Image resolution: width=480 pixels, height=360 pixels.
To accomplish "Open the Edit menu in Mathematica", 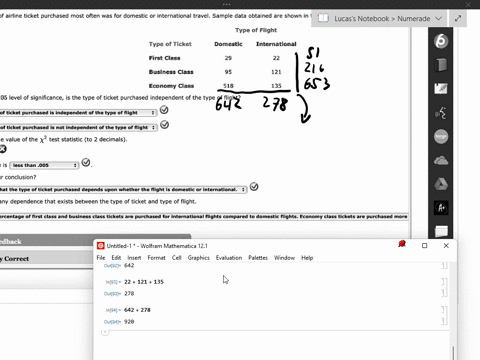I will 116,258.
